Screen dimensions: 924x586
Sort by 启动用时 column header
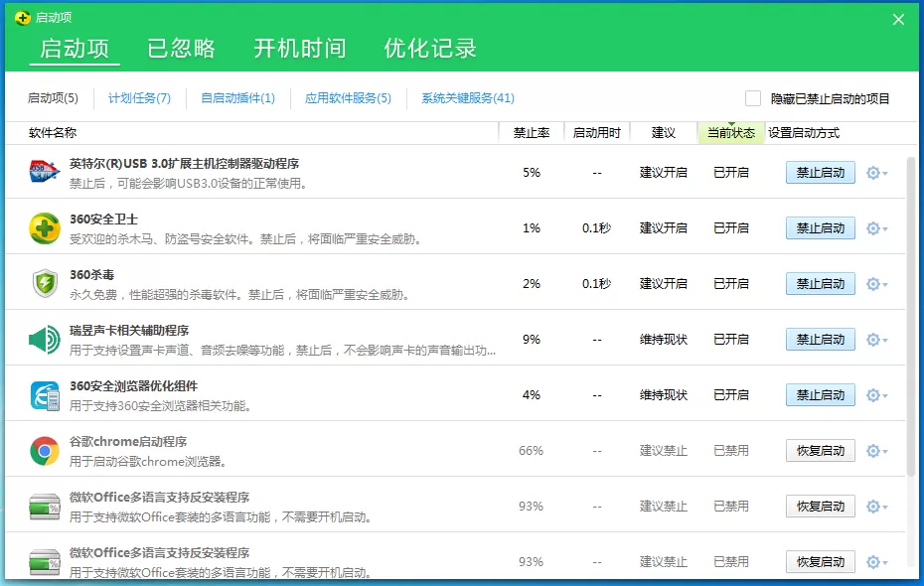[x=596, y=132]
